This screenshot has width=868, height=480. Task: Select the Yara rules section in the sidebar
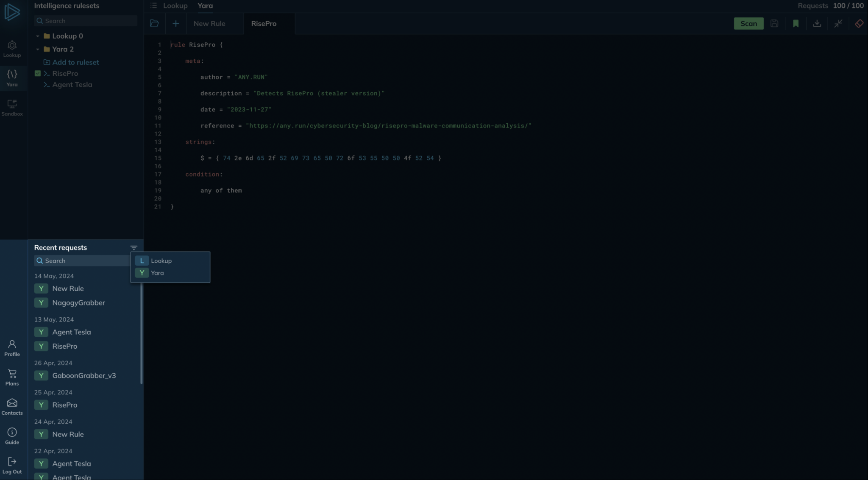[12, 78]
